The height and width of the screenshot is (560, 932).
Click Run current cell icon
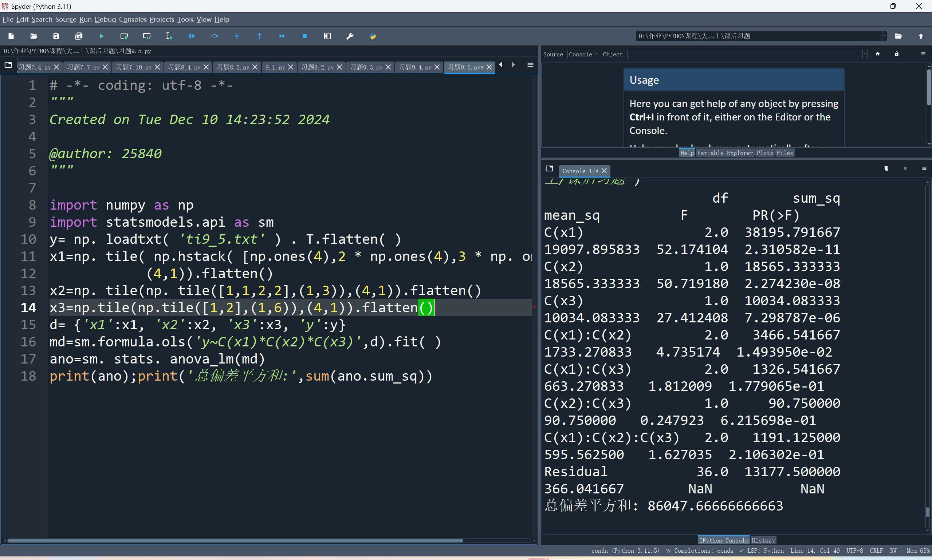[x=124, y=36]
